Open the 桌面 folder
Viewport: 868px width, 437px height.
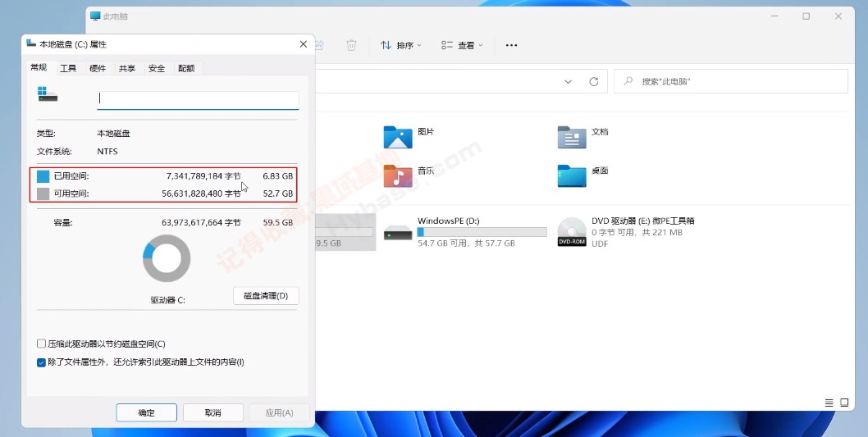point(583,175)
